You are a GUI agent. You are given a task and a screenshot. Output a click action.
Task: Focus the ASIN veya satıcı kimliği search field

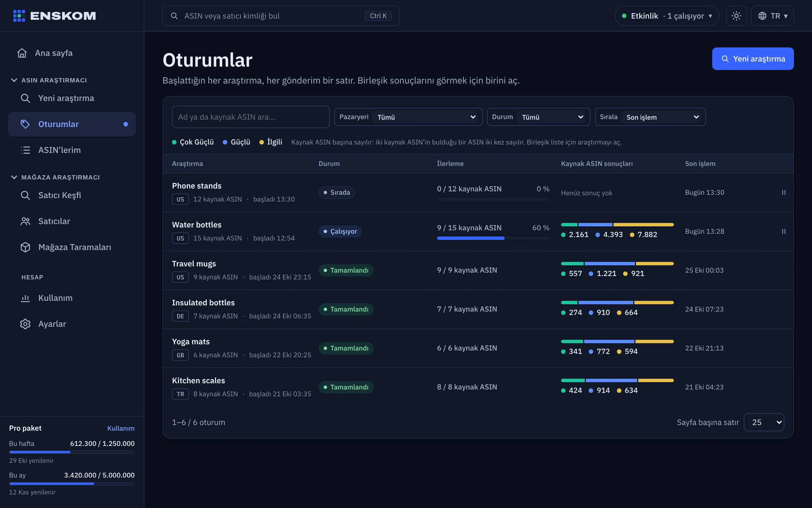[x=281, y=16]
